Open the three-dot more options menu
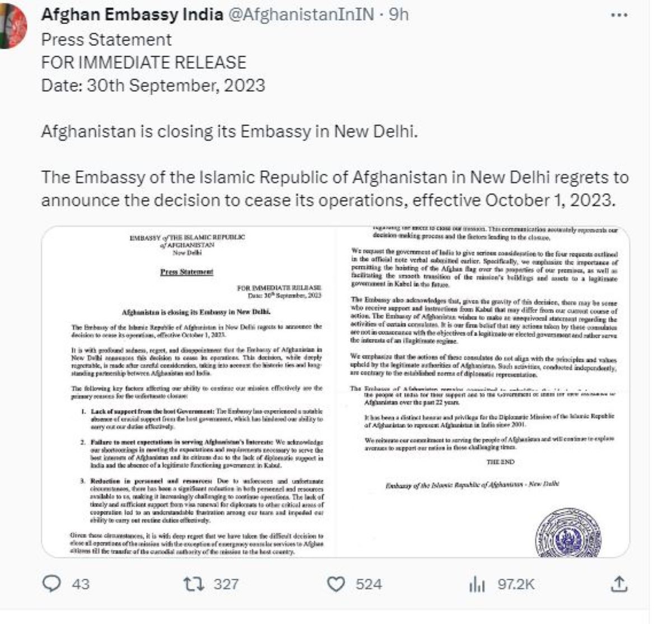Image resolution: width=672 pixels, height=624 pixels. click(x=618, y=15)
